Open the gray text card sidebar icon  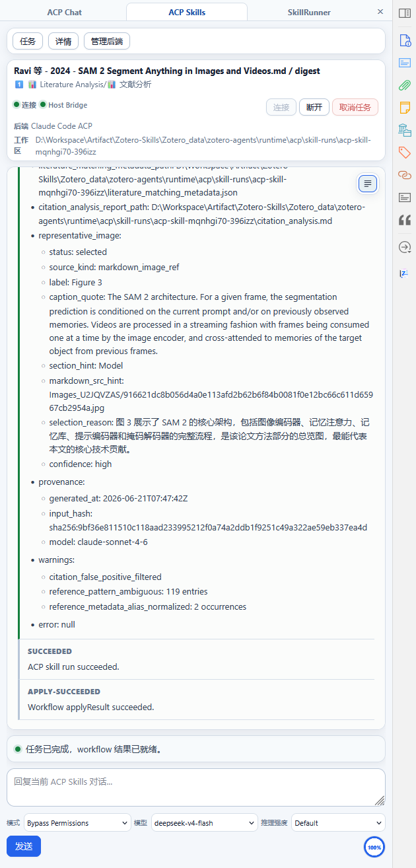(x=405, y=197)
